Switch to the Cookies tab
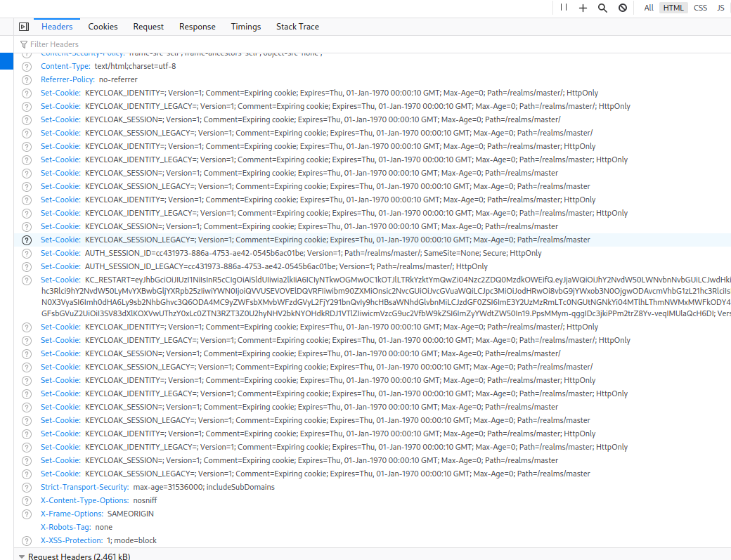This screenshot has width=731, height=560. pos(103,27)
